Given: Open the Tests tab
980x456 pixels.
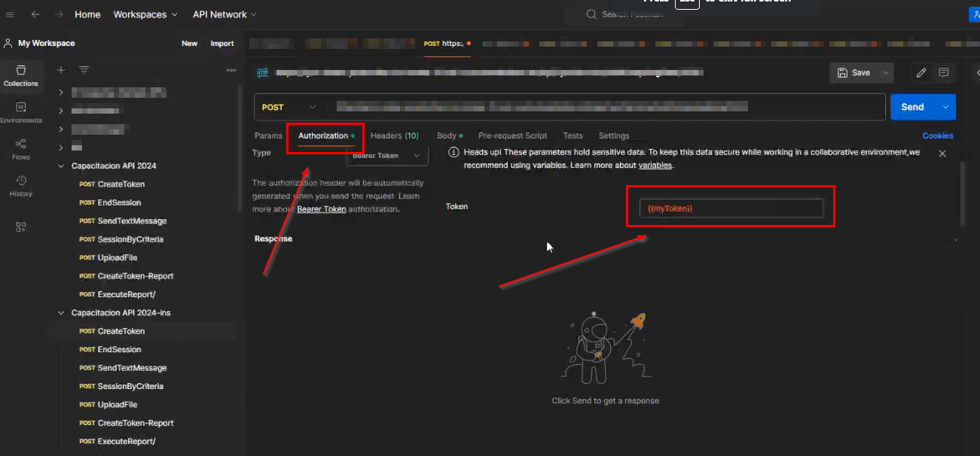Looking at the screenshot, I should [572, 135].
